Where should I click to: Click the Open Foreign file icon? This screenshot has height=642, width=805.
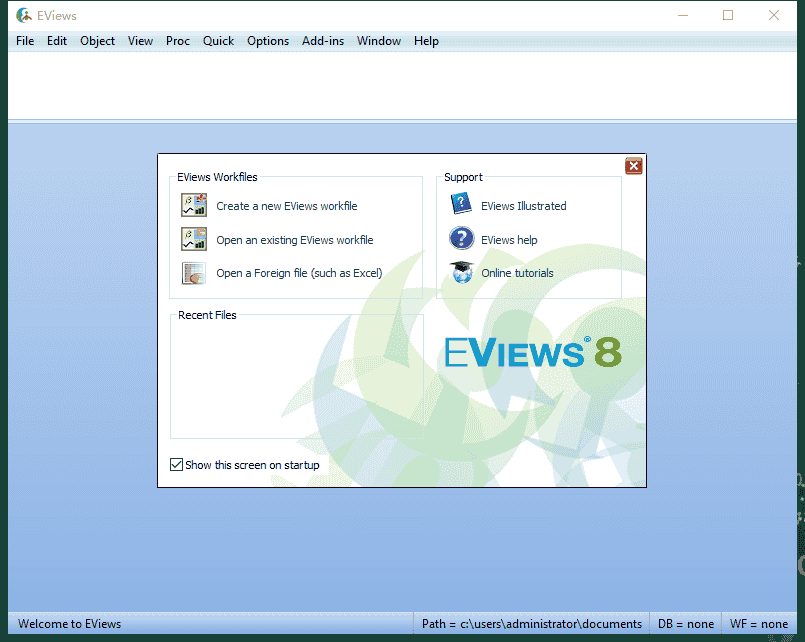pos(193,273)
